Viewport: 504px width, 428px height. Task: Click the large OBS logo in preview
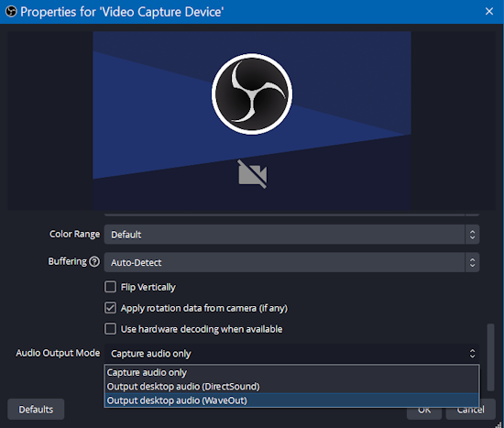click(x=252, y=93)
